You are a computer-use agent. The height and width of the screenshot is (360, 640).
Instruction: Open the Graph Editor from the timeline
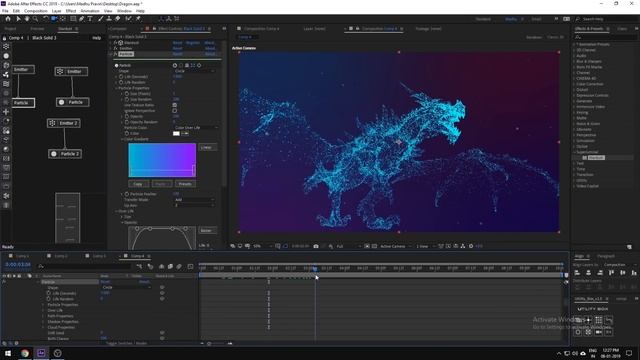tap(190, 267)
